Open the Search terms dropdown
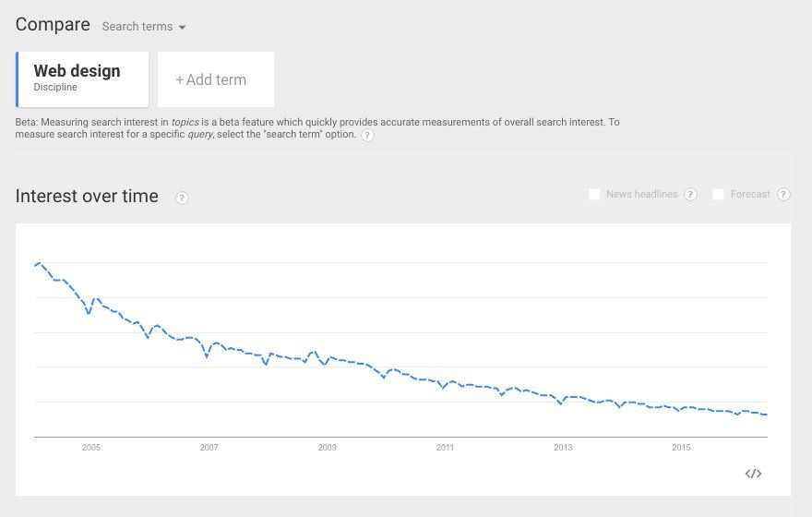812x517 pixels. click(x=143, y=27)
